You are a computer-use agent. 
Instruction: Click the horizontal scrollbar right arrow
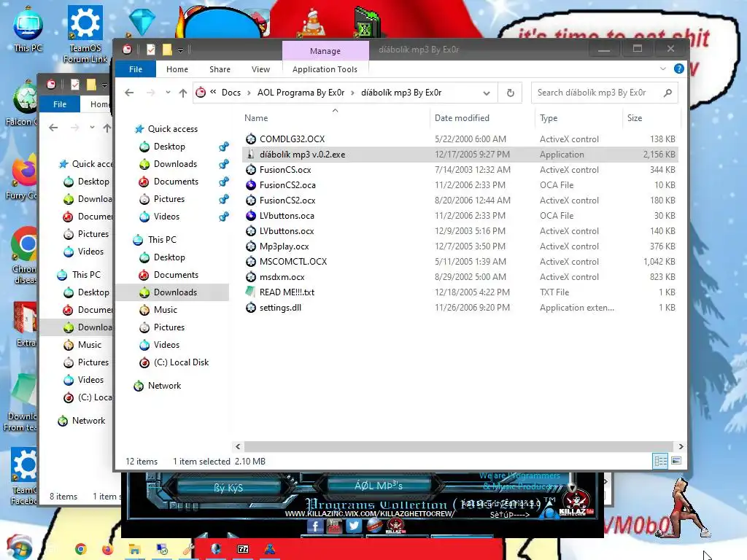681,446
